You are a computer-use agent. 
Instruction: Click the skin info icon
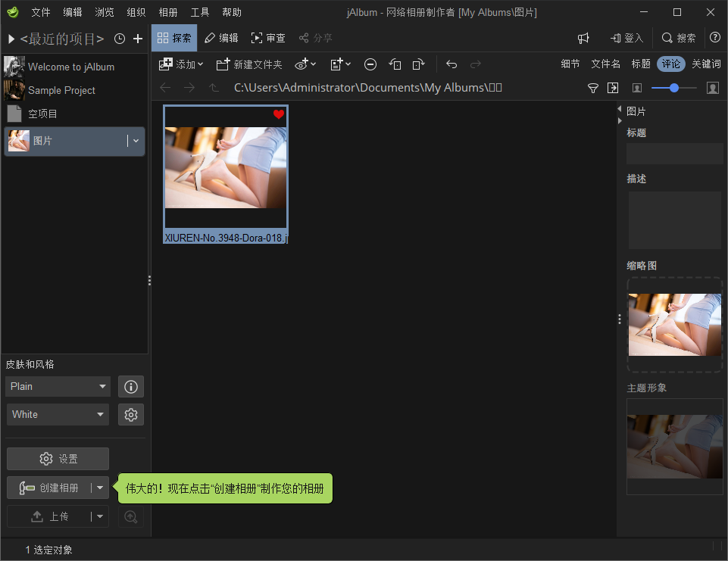(131, 387)
